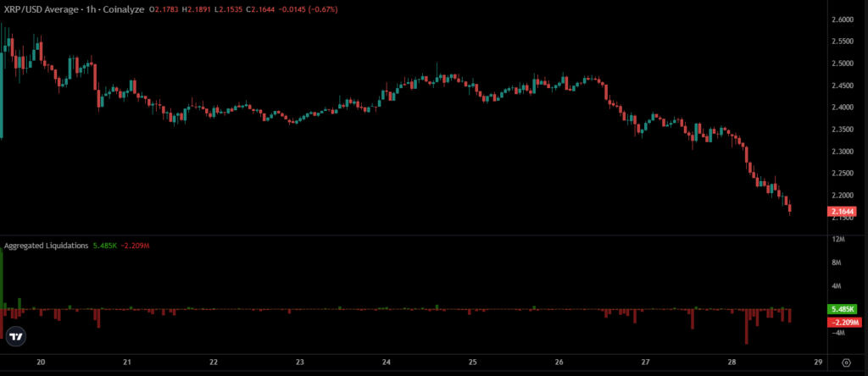Click the red -2.209M liquidation tag
The height and width of the screenshot is (376, 868).
843,323
